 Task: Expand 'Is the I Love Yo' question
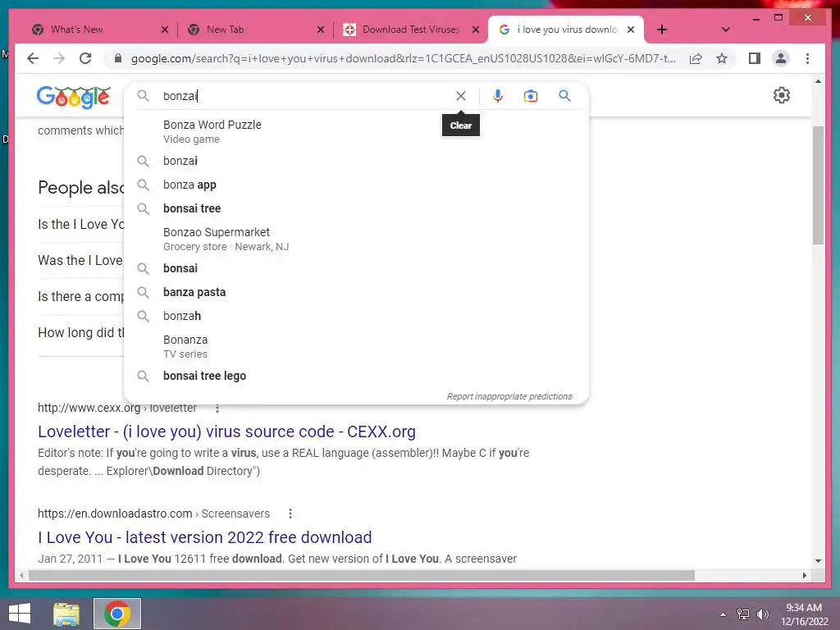pyautogui.click(x=81, y=225)
